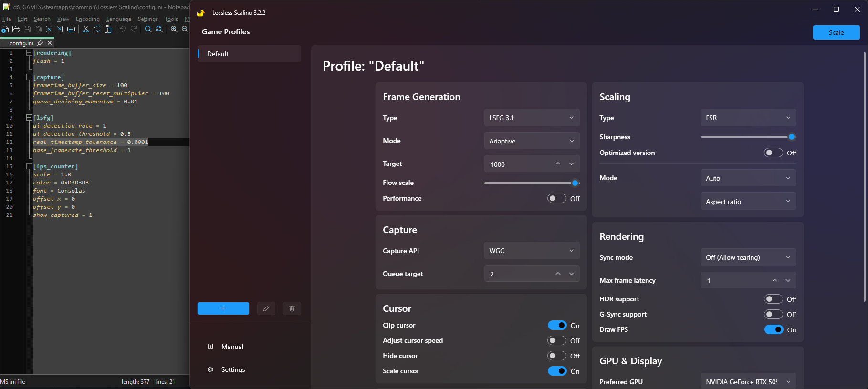This screenshot has height=389, width=868.
Task: Disable the Clip cursor switch
Action: (x=557, y=325)
